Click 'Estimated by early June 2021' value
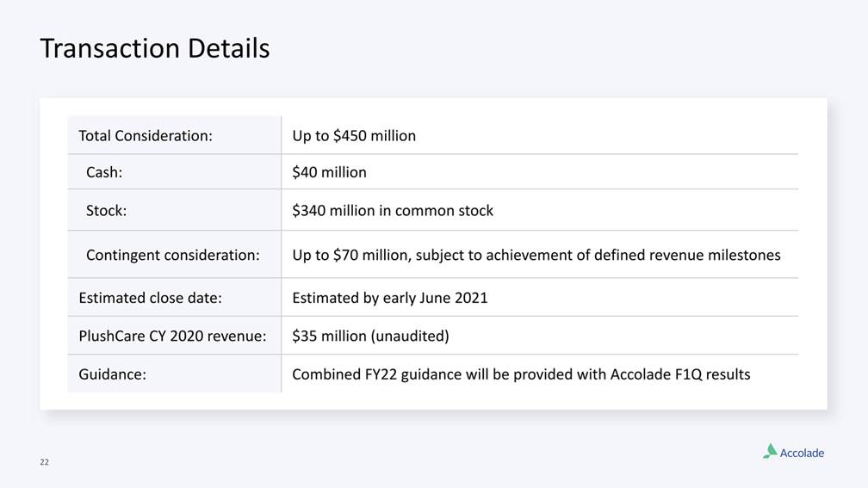This screenshot has height=488, width=868. pos(390,298)
